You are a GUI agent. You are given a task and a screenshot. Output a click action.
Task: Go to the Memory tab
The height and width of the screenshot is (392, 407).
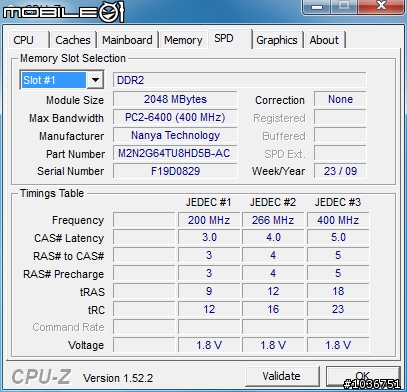tap(183, 40)
